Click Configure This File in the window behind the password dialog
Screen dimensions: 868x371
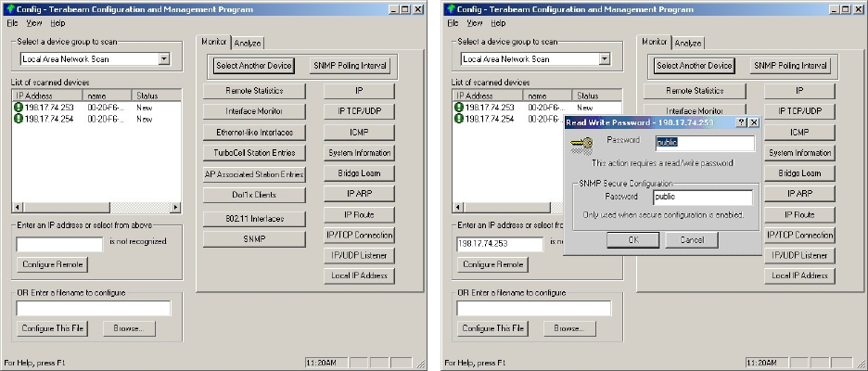click(493, 328)
